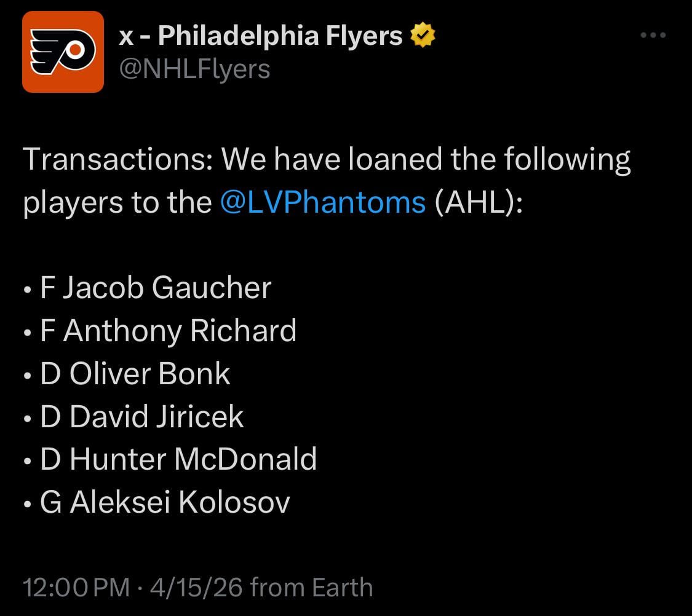Open the Flyers logo profile picture
The image size is (692, 616).
(63, 52)
